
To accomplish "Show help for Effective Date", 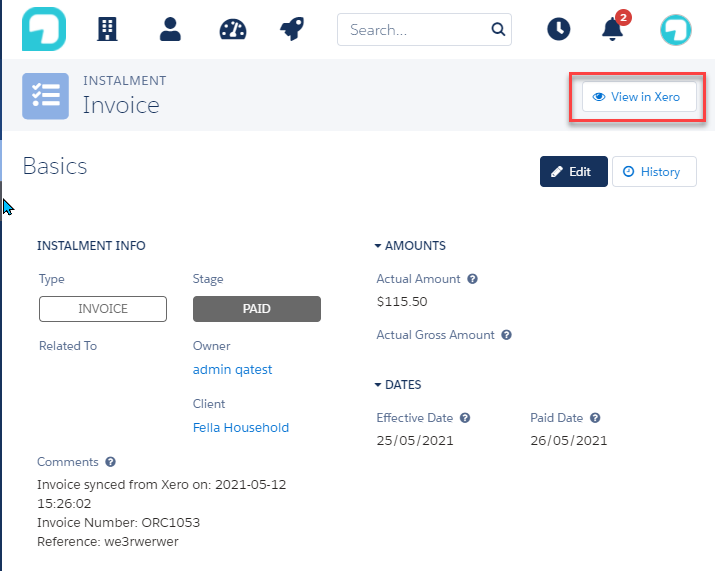I will [465, 418].
